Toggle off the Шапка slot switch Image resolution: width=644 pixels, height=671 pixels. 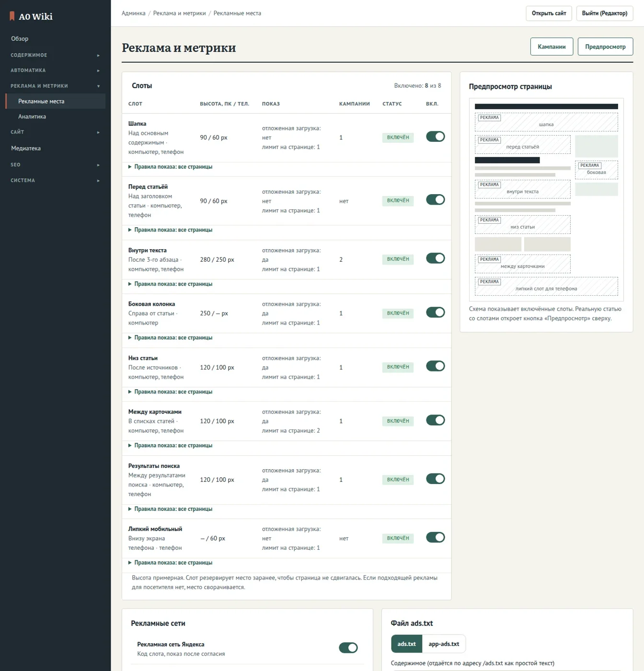click(435, 137)
